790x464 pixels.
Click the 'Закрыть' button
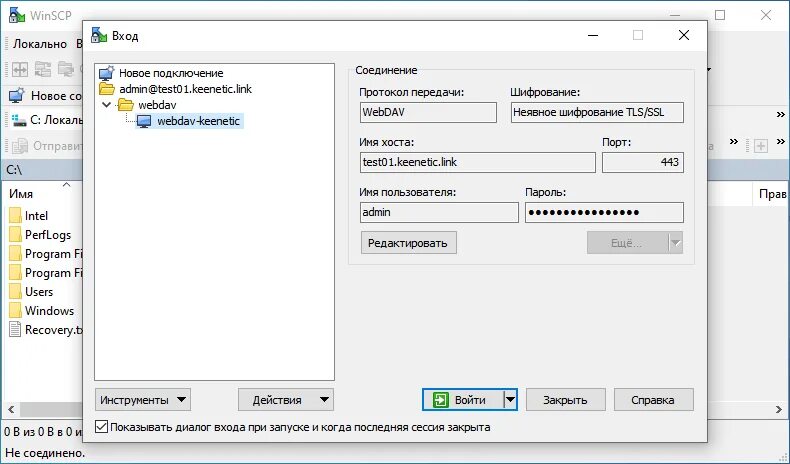point(565,400)
